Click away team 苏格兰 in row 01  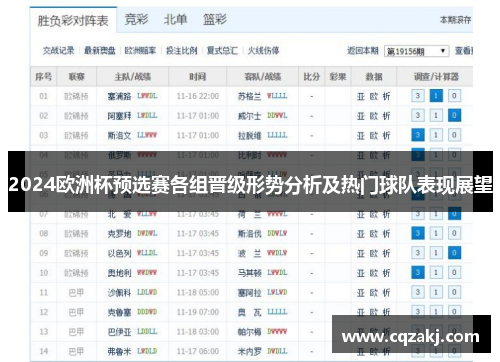pyautogui.click(x=249, y=96)
